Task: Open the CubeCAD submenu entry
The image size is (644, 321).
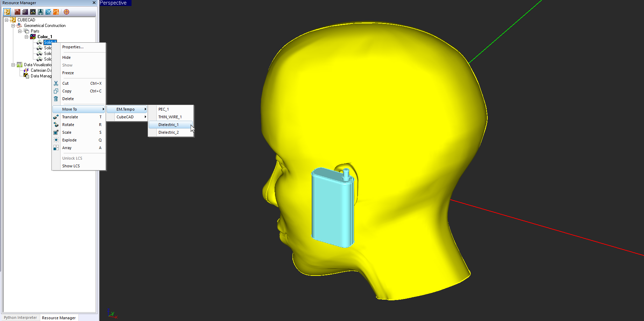Action: (127, 117)
